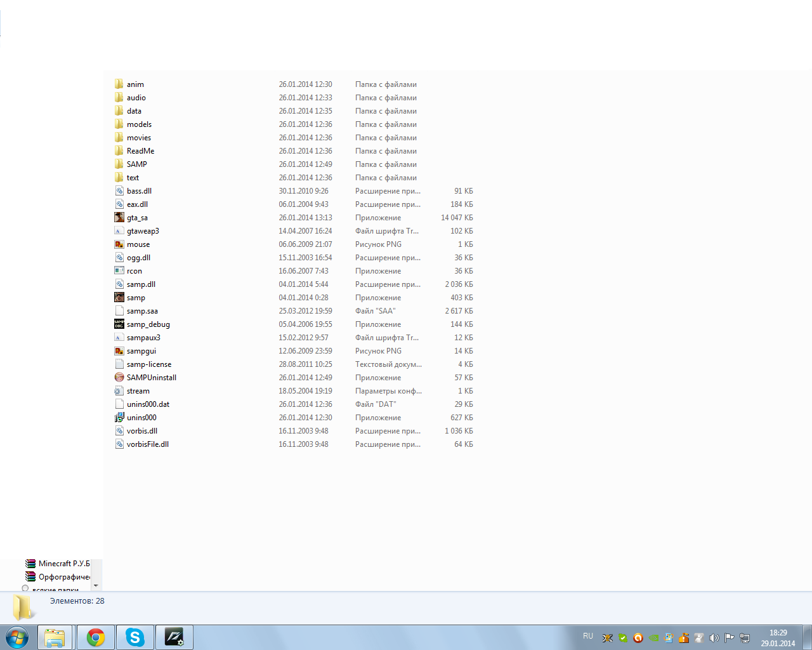812x650 pixels.
Task: Open the Need for Speed taskbar icon
Action: (174, 637)
